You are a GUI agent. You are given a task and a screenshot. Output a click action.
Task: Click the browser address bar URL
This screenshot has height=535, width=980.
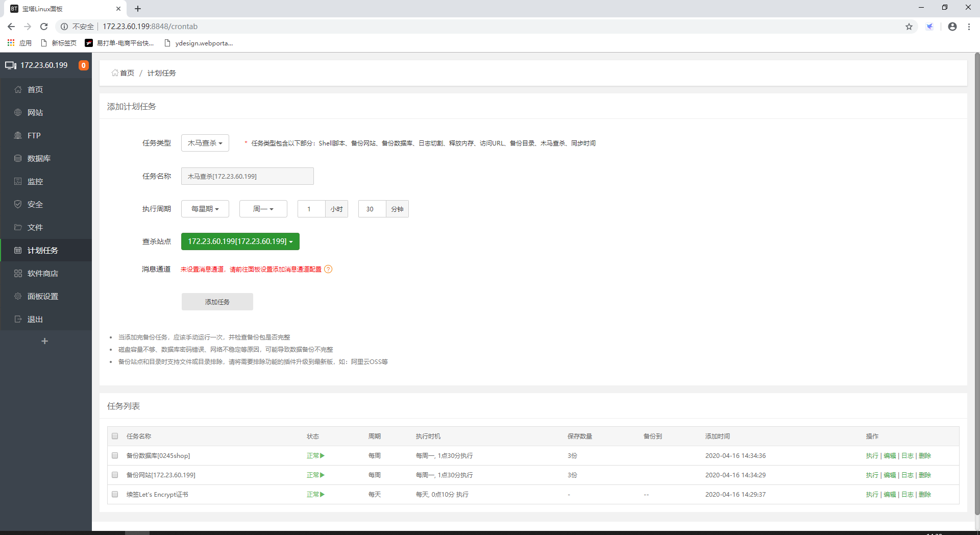coord(150,27)
